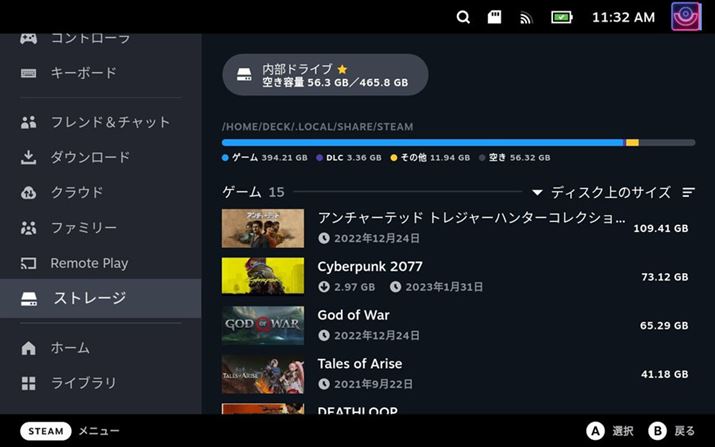Viewport: 715px width, 447px height.
Task: Click the library grid icon
Action: (28, 384)
